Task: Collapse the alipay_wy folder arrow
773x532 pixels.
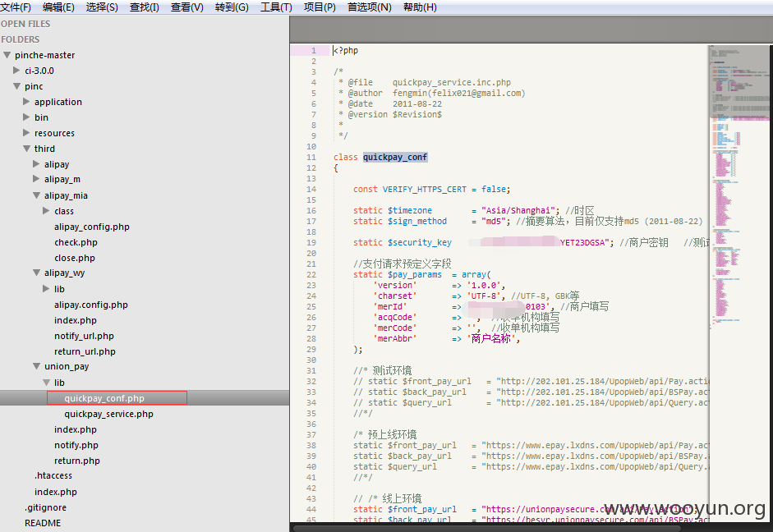Action: (x=36, y=273)
